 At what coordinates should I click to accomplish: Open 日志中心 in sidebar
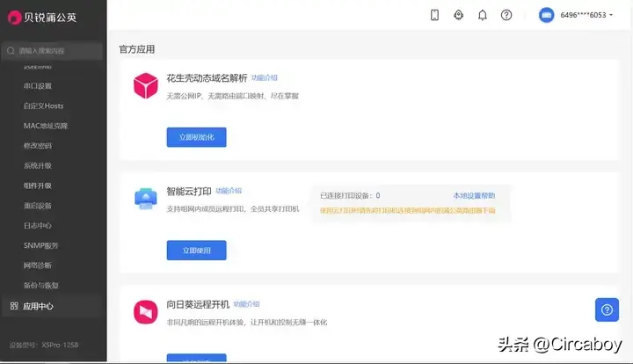[38, 226]
